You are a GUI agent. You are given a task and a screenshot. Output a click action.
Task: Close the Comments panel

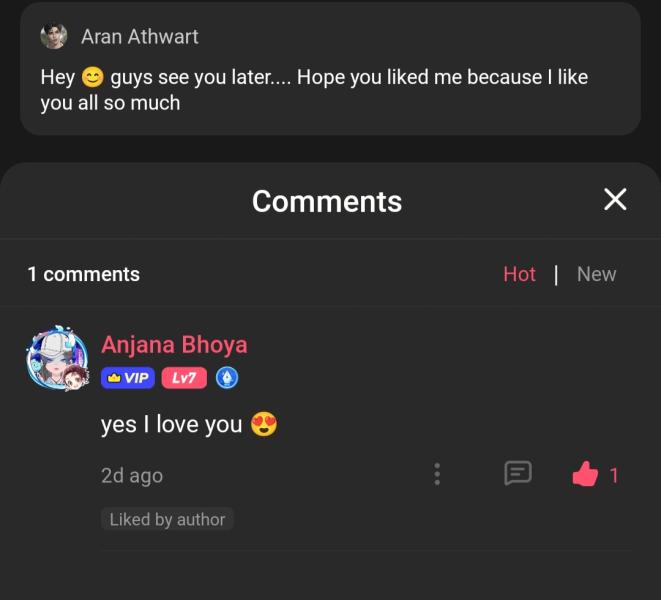tap(615, 199)
